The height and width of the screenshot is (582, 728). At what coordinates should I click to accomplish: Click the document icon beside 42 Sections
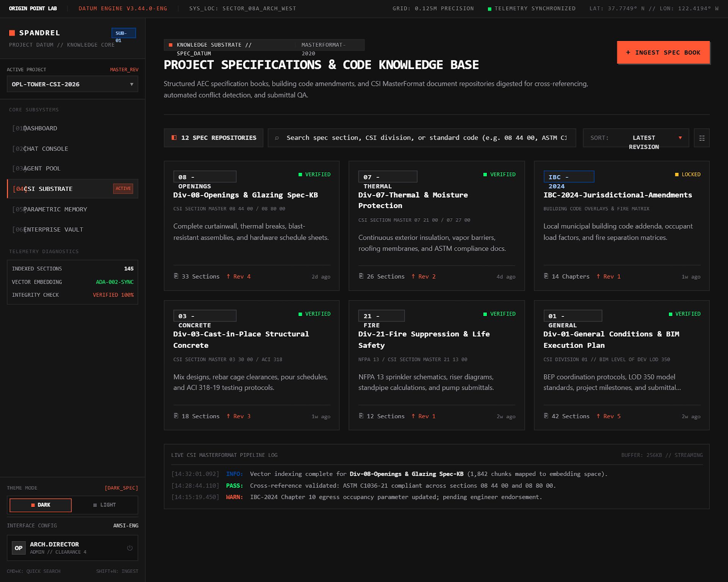pos(546,416)
